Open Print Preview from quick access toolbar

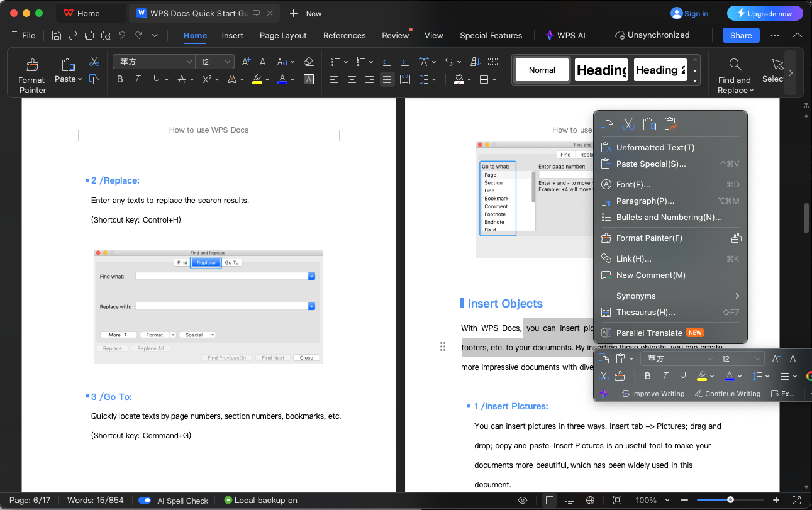point(106,35)
